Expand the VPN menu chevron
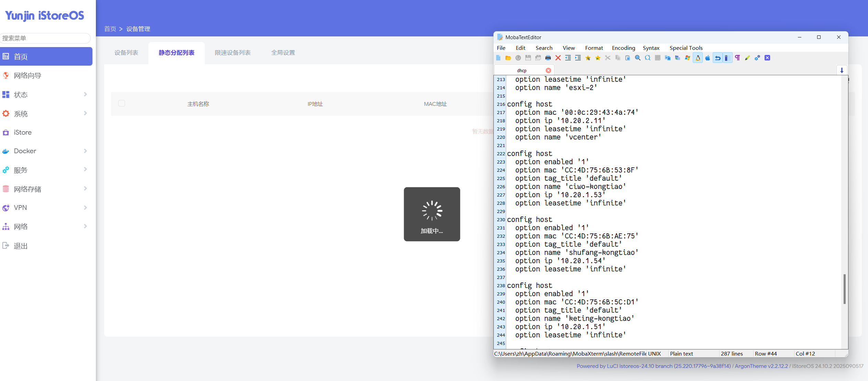 click(x=85, y=208)
